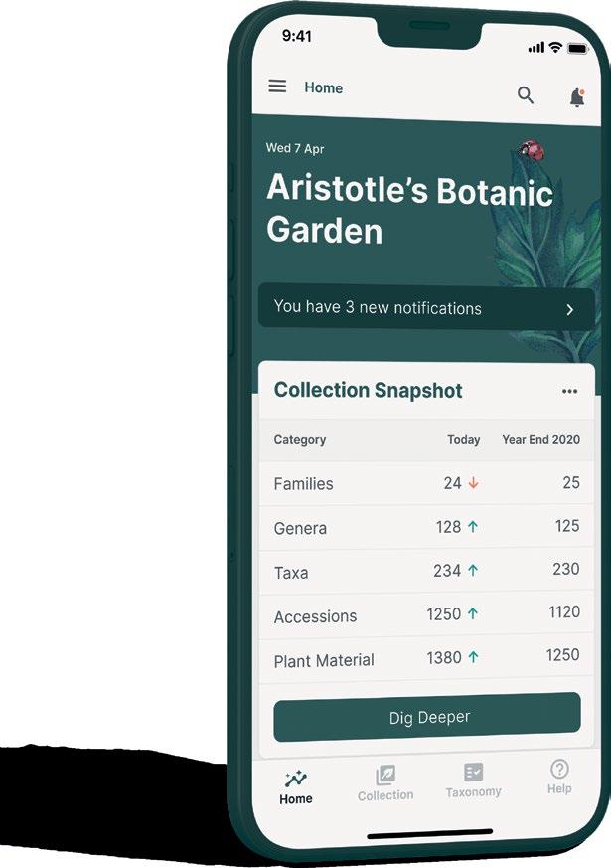
Task: Open the 'You have 3 new notifications' banner
Action: (x=397, y=308)
